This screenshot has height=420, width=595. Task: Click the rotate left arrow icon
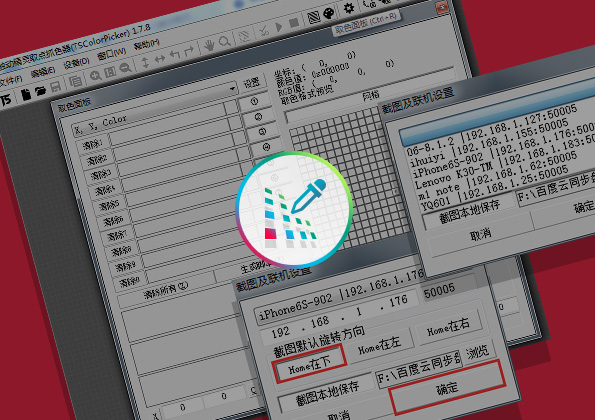coord(175,54)
